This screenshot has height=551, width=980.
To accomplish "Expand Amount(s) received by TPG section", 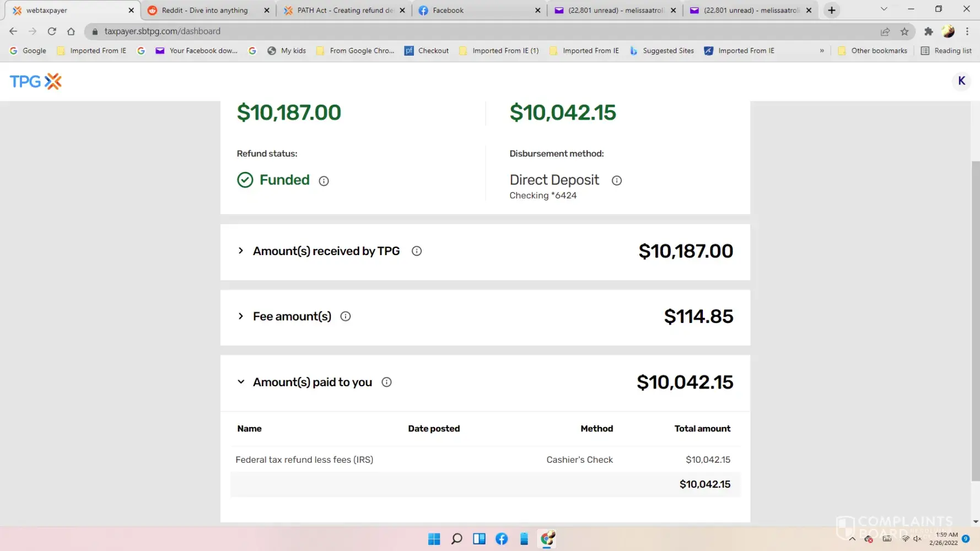I will (x=241, y=251).
